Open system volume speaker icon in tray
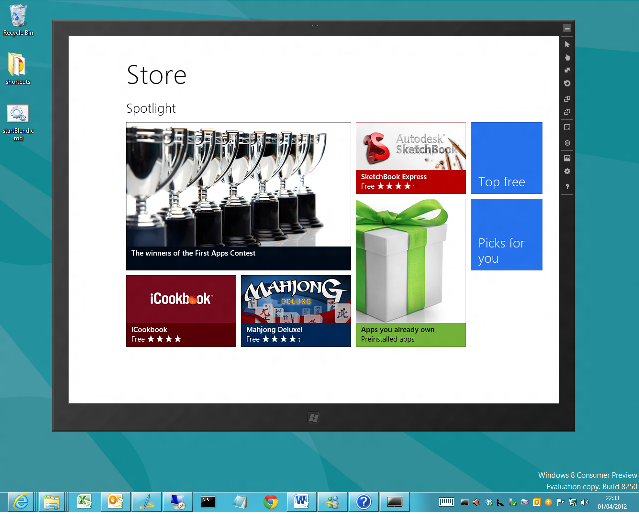639x514 pixels. pyautogui.click(x=585, y=502)
